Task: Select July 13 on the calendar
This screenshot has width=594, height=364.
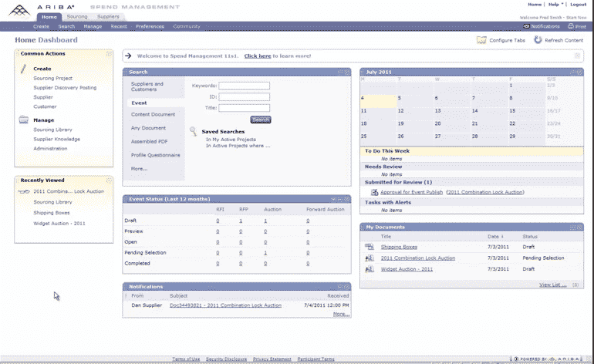Action: click(437, 111)
